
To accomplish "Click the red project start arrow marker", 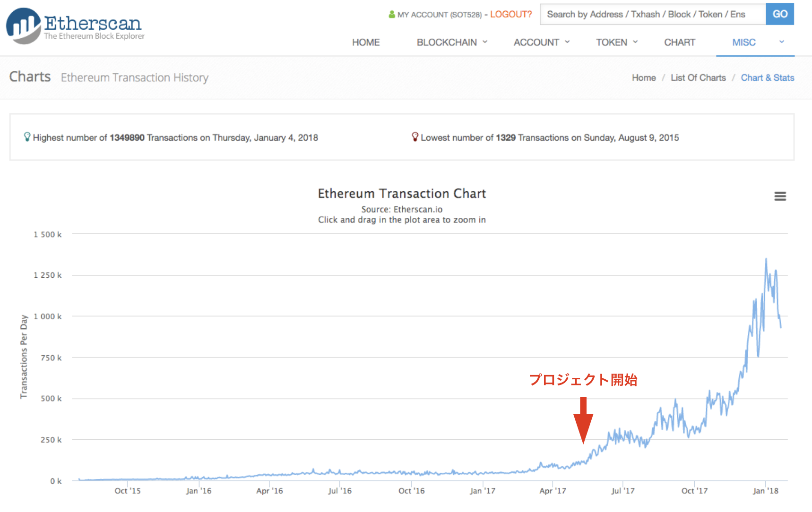I will [583, 419].
